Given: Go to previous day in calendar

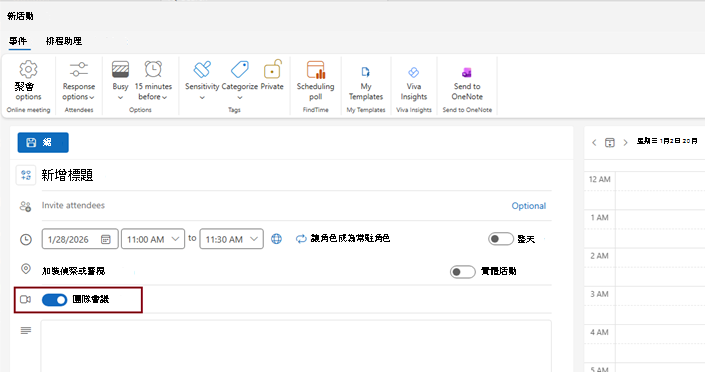Looking at the screenshot, I should click(594, 143).
